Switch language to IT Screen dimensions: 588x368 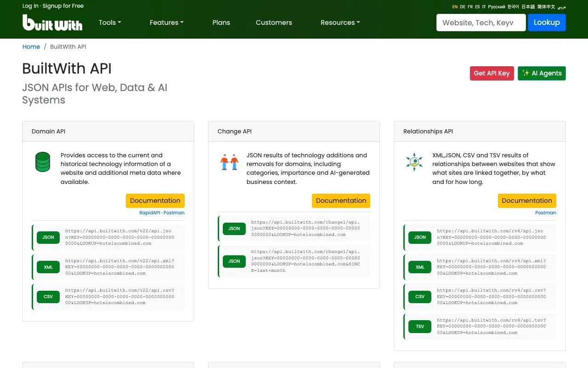(484, 7)
